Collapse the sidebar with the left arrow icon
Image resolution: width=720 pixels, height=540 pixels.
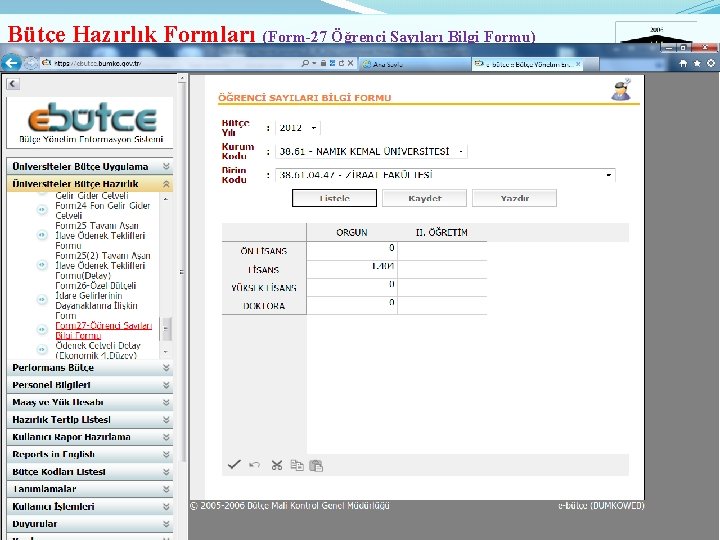(x=13, y=84)
